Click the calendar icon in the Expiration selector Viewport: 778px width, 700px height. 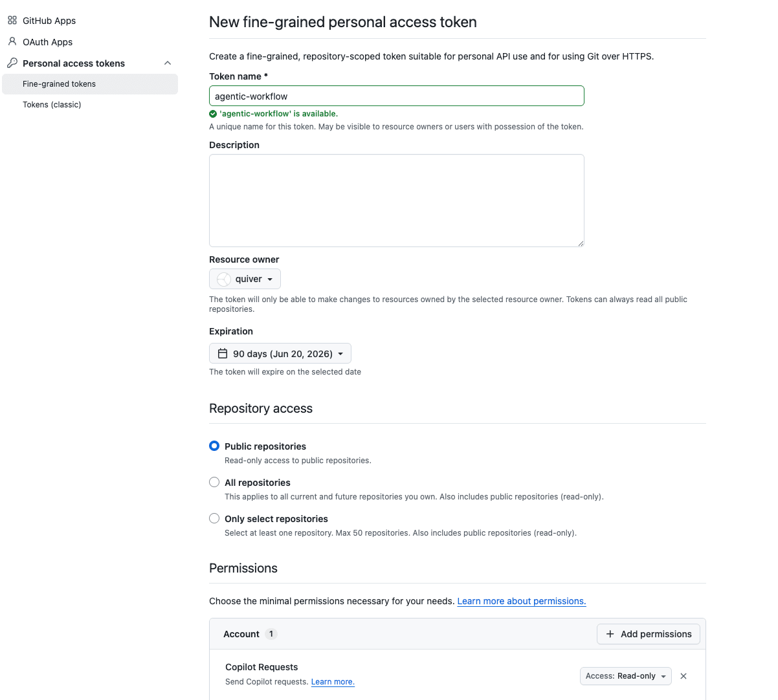tap(223, 353)
